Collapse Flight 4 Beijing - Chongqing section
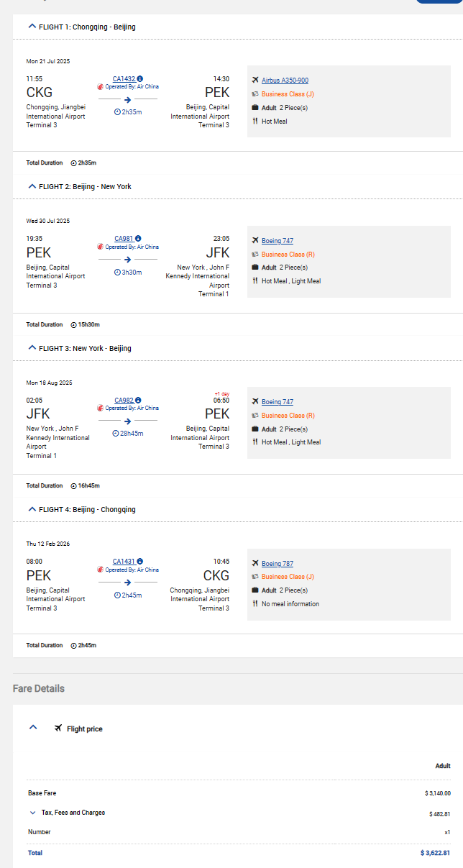This screenshot has height=868, width=463. [32, 509]
